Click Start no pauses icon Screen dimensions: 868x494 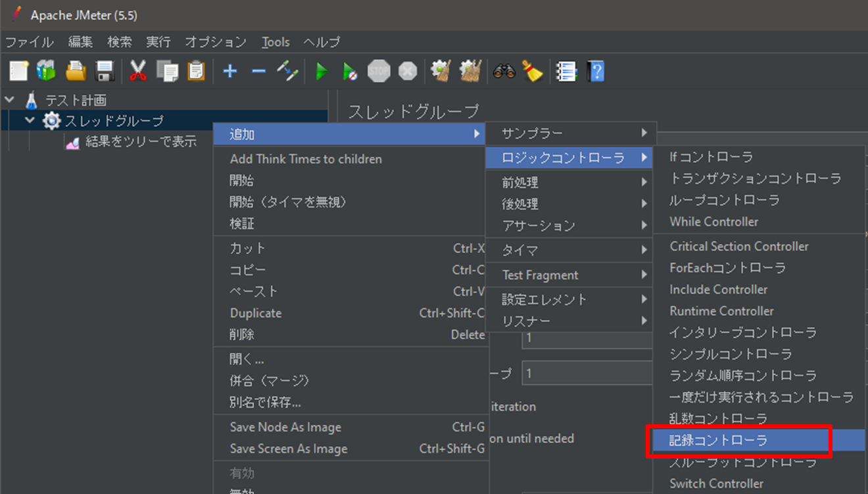(350, 71)
